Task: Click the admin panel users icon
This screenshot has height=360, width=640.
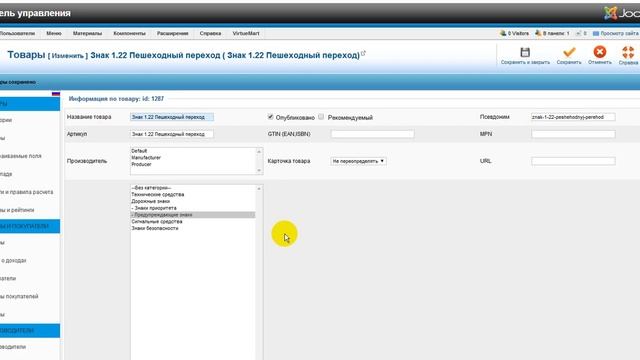Action: (538, 33)
